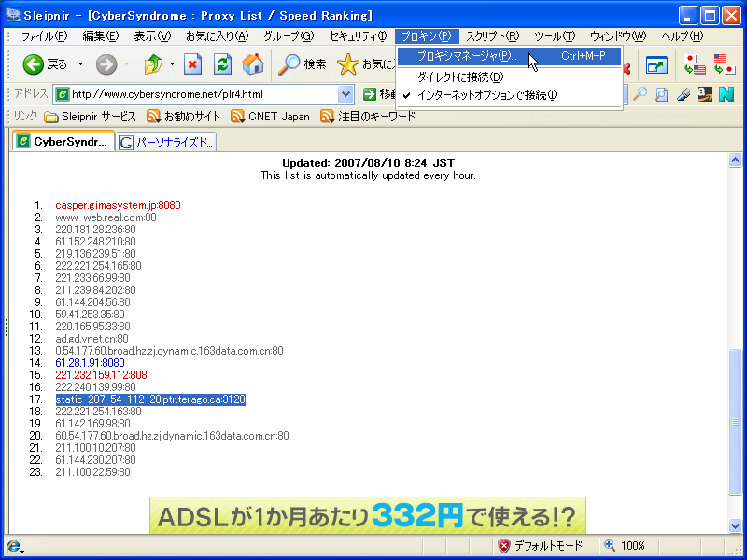Open favorites with the yellow star icon
The image size is (747, 560).
[347, 64]
